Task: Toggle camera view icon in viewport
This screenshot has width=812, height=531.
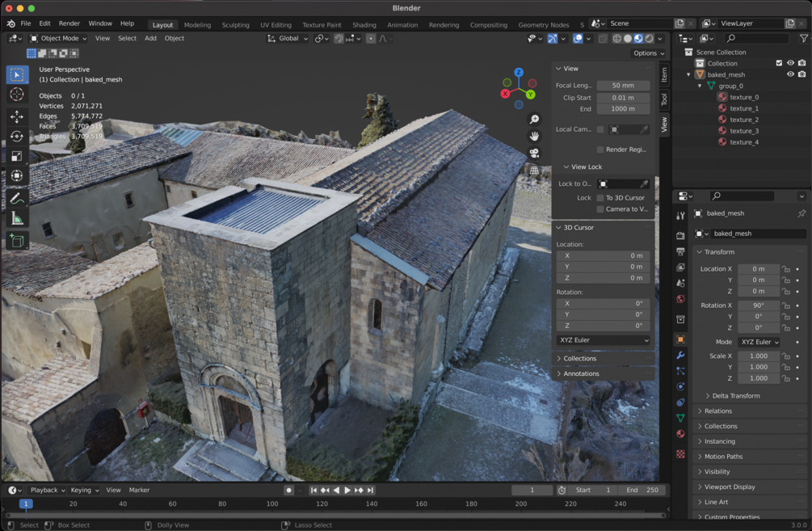Action: (x=534, y=154)
